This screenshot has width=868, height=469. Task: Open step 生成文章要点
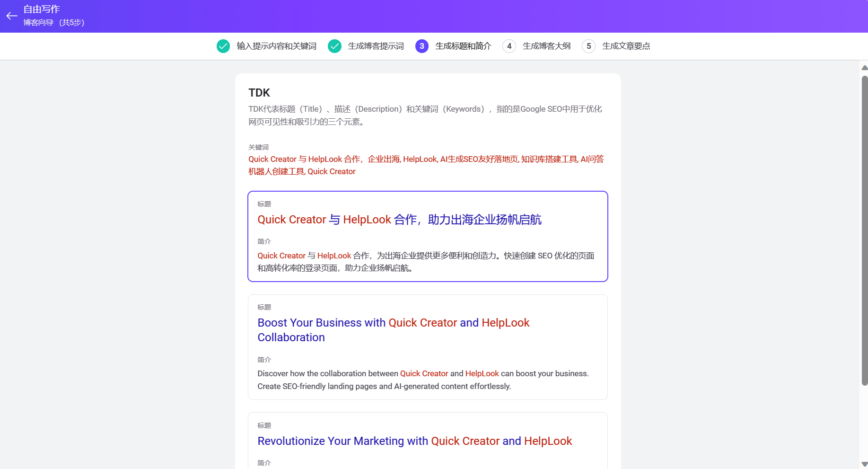point(626,46)
